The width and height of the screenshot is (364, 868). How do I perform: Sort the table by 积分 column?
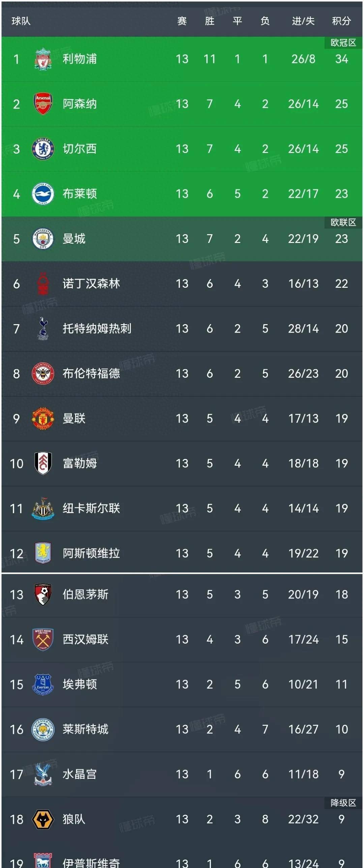point(341,20)
